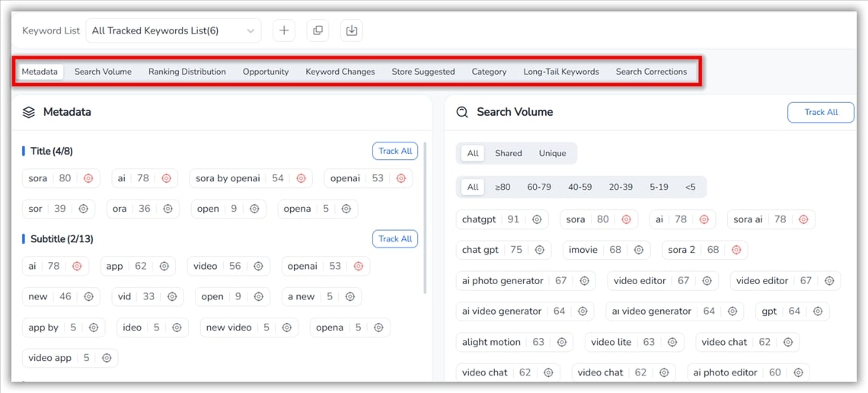Toggle tracking for openai 53 in Title

400,178
